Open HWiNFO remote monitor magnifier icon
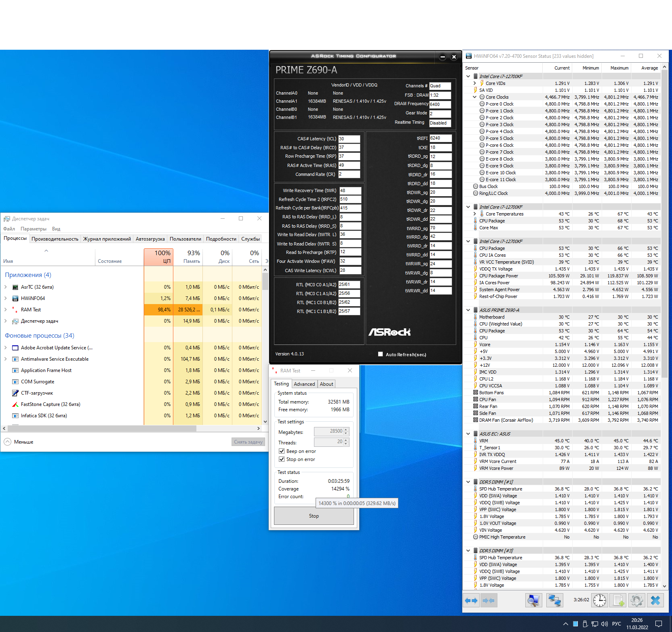This screenshot has height=632, width=672. (x=533, y=600)
